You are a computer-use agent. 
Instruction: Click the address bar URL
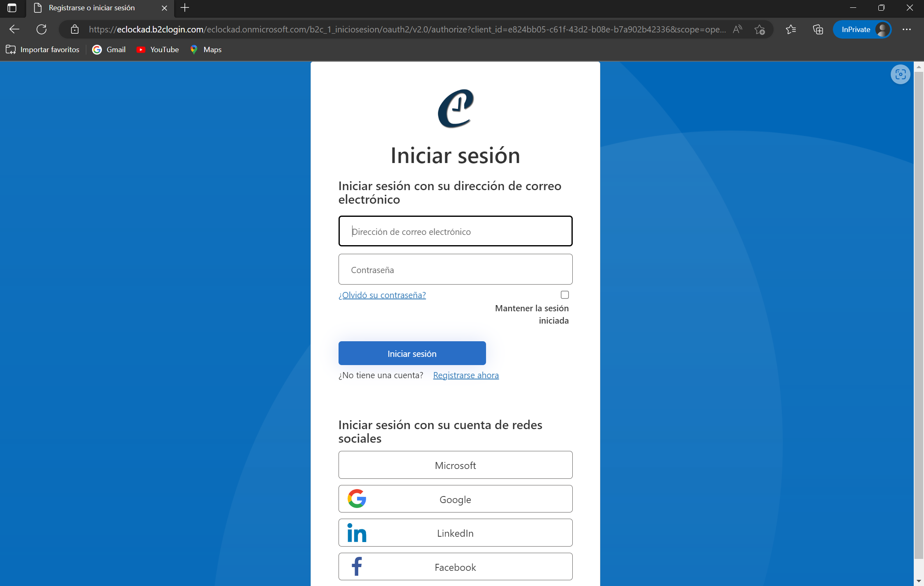(407, 29)
